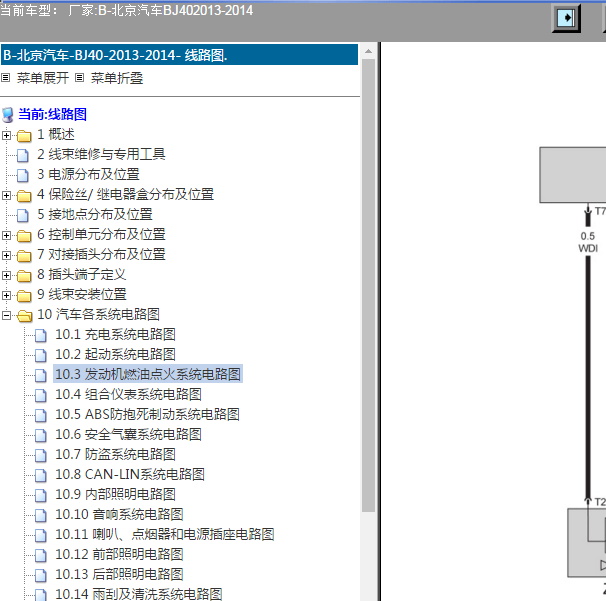Viewport: 606px width, 601px height.
Task: Click page icon of 10.7 防盗系统电路图
Action: [x=41, y=456]
